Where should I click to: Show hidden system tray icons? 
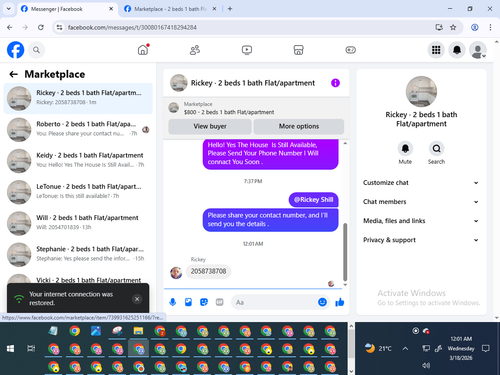coord(405,349)
